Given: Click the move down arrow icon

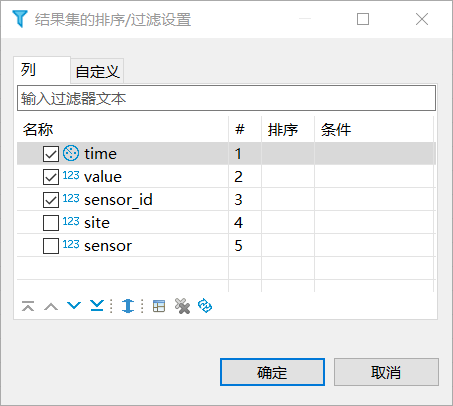Looking at the screenshot, I should [74, 305].
